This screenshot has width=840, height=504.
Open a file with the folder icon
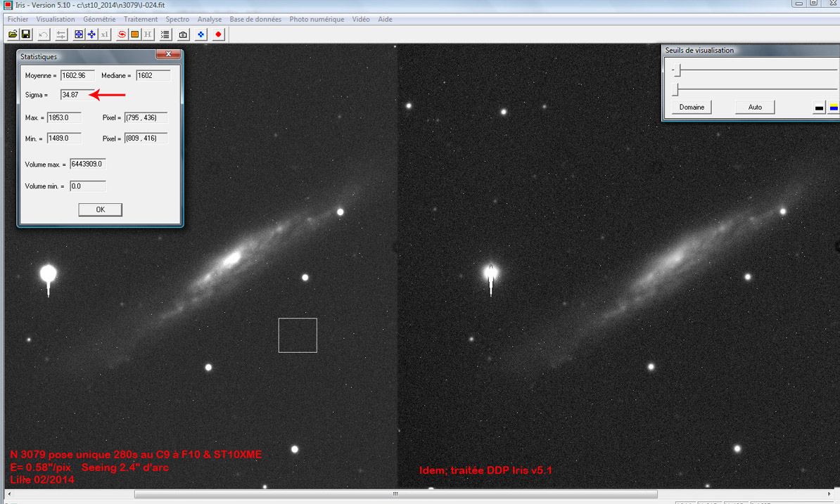[x=13, y=34]
